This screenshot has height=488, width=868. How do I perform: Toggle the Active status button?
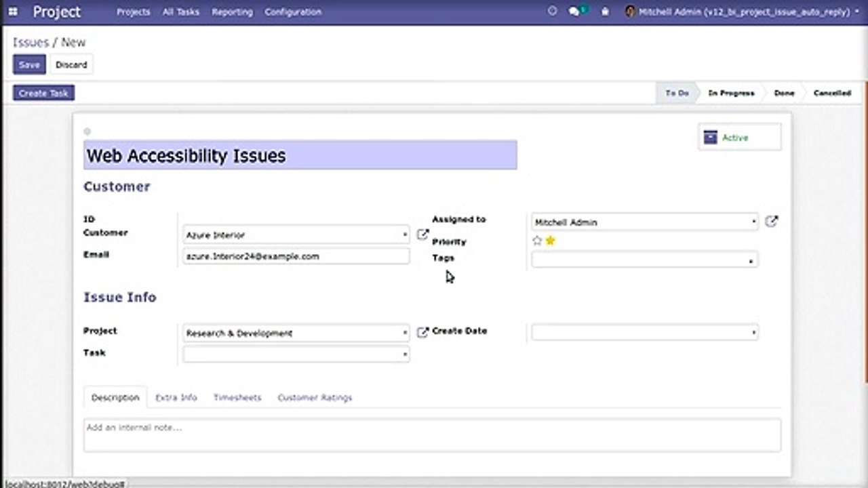point(739,137)
